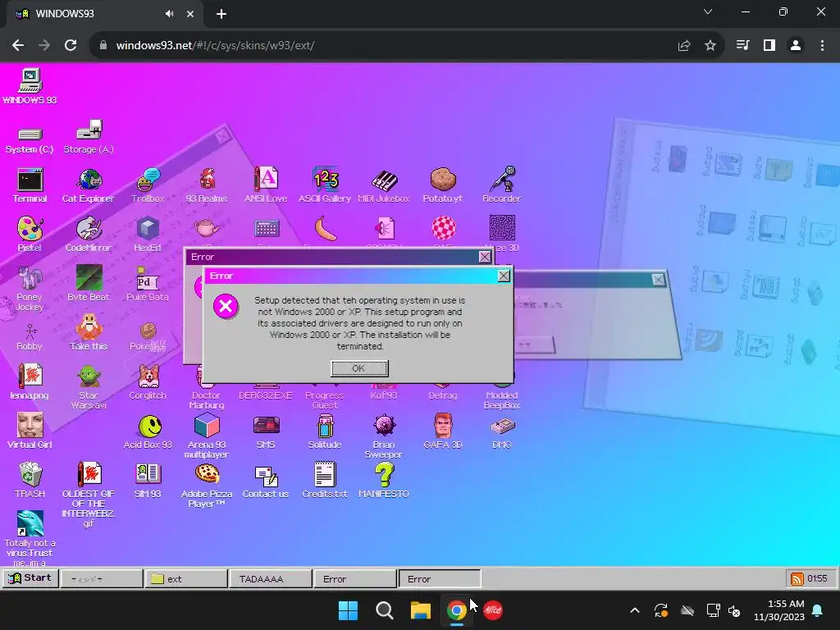
Task: Open the System (C:) drive icon
Action: click(x=30, y=134)
